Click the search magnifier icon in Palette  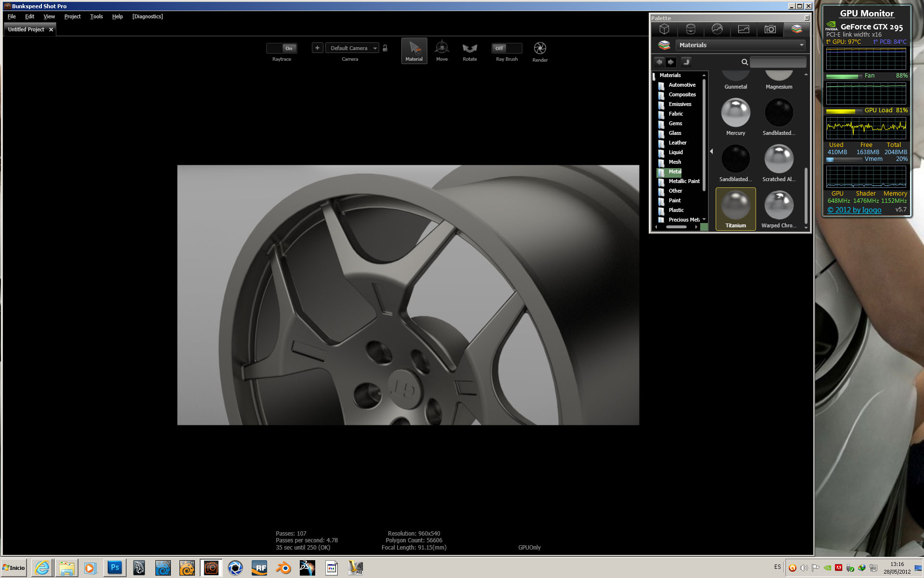[744, 62]
